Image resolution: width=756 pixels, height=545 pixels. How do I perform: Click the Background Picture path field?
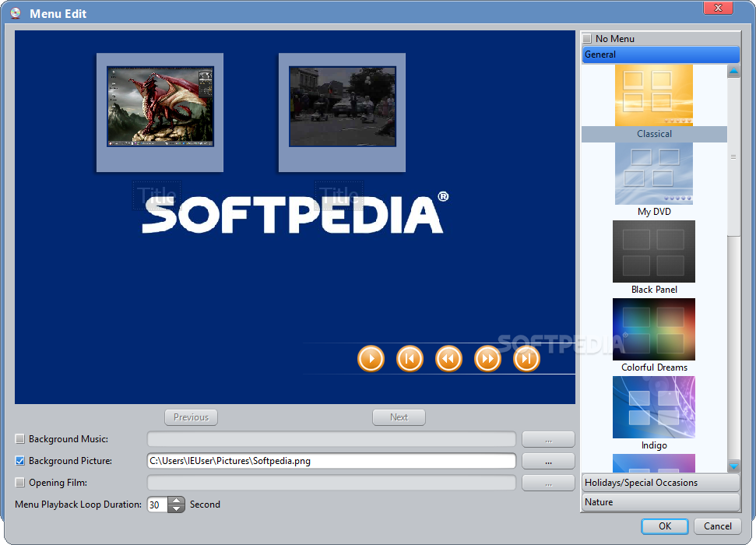coord(331,461)
